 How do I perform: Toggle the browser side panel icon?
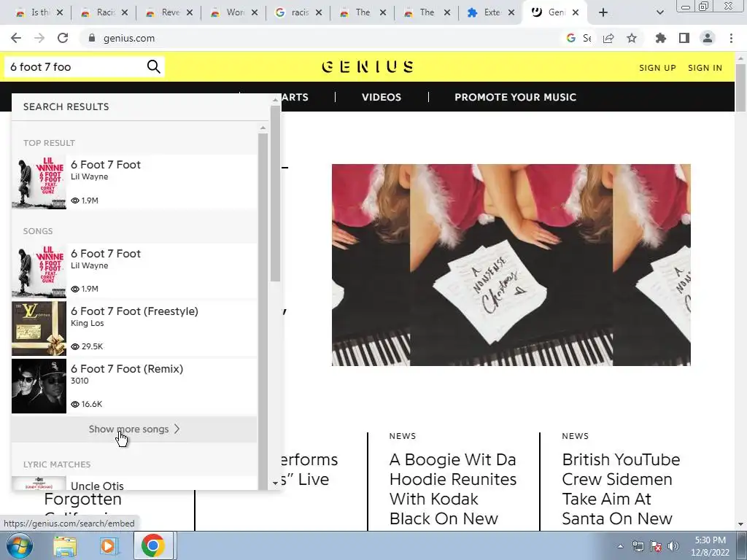click(684, 38)
